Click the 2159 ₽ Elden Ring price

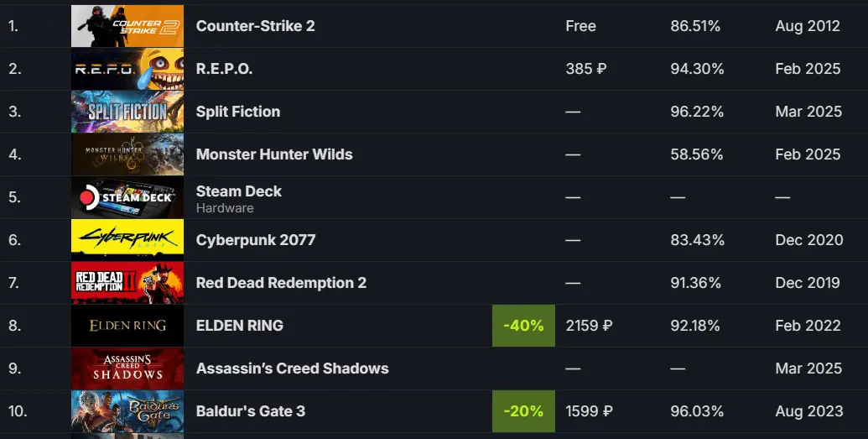coord(589,326)
